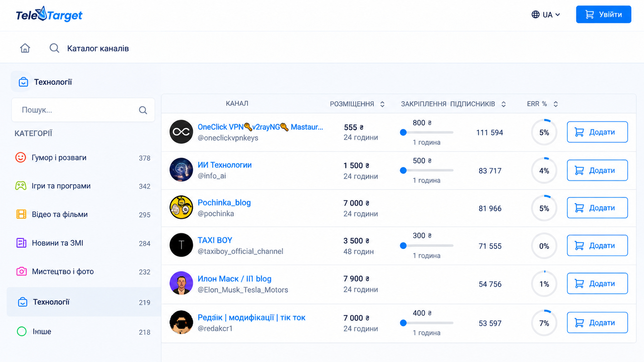The height and width of the screenshot is (362, 644).
Task: Click the circle icon for Інше category
Action: pyautogui.click(x=22, y=331)
